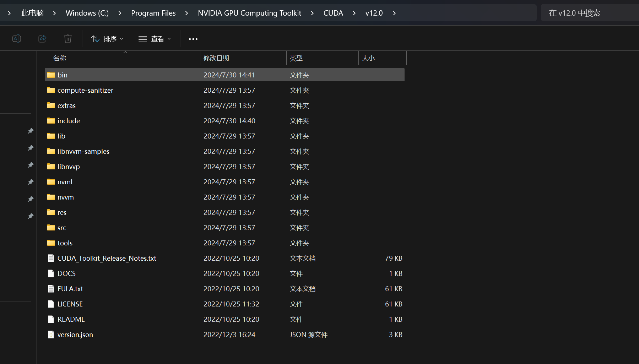
Task: Expand chevron after v12.0 breadcrumb
Action: click(394, 13)
